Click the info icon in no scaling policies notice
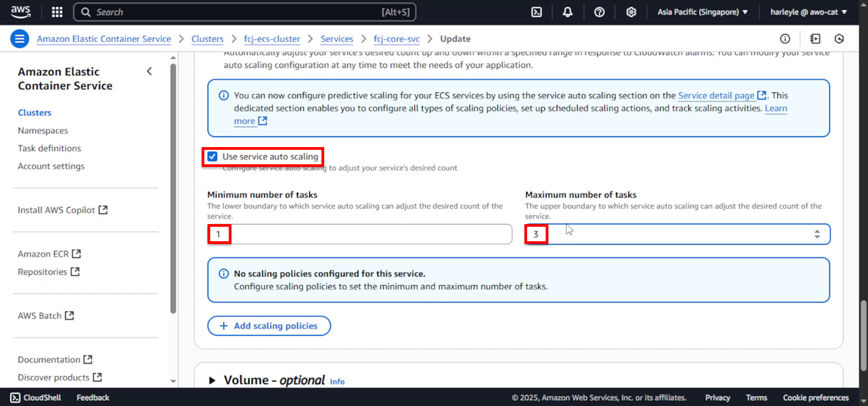The width and height of the screenshot is (868, 406). [224, 274]
